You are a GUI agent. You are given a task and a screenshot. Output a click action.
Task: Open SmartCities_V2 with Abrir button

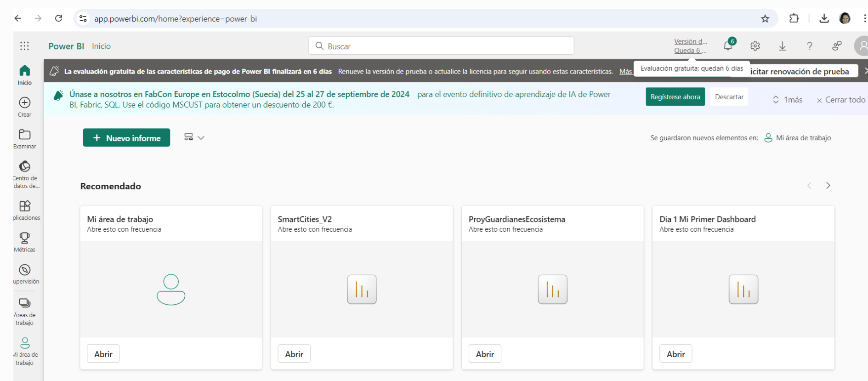tap(294, 354)
